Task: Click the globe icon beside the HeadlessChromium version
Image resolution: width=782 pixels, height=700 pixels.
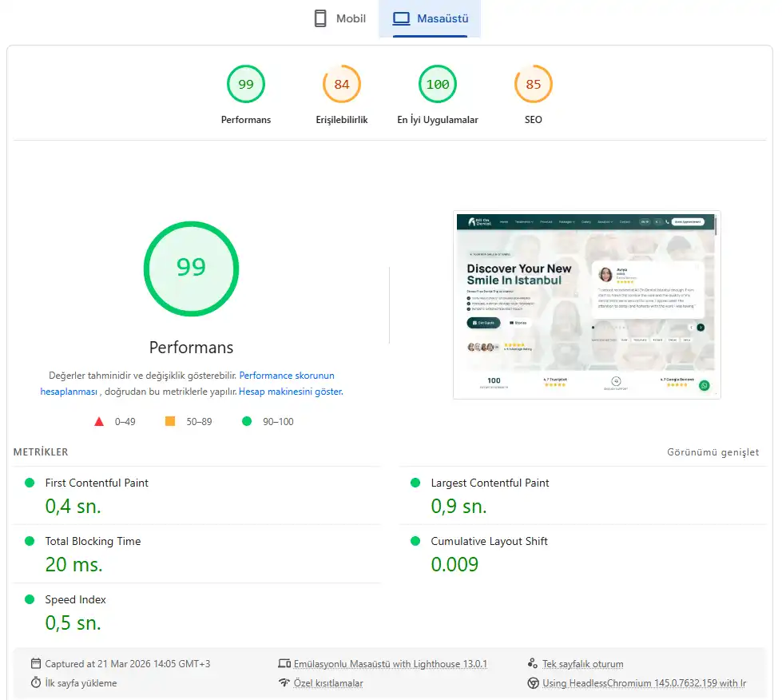Action: [x=532, y=683]
